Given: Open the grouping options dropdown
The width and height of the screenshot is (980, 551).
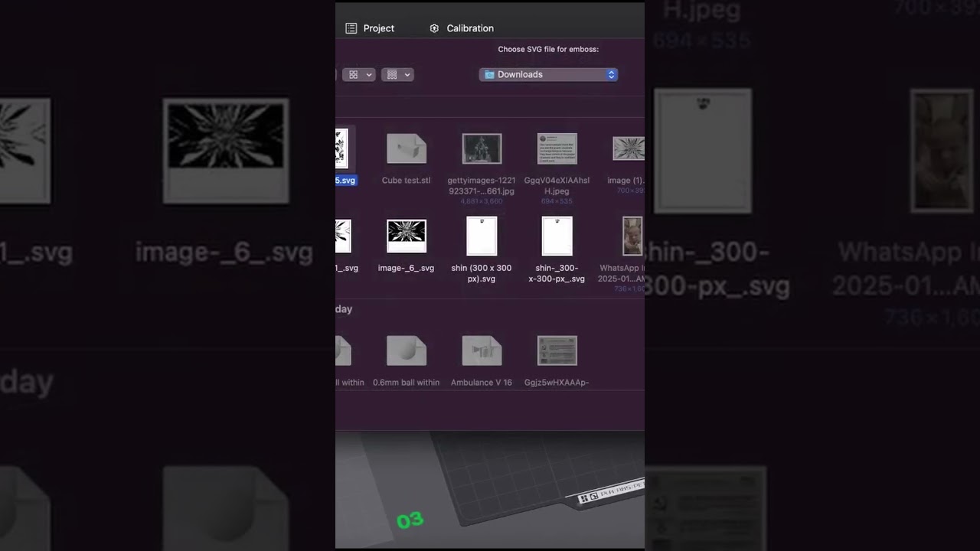Looking at the screenshot, I should (399, 74).
